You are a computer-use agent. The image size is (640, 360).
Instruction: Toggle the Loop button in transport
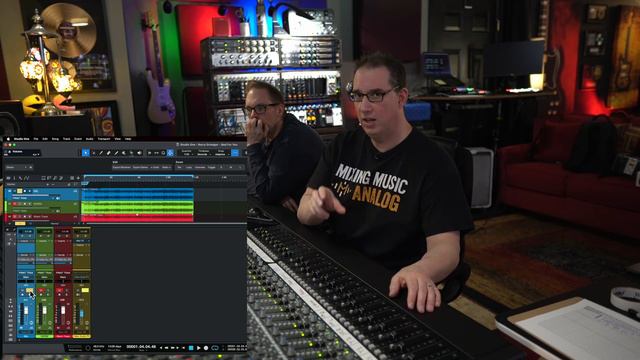click(215, 348)
